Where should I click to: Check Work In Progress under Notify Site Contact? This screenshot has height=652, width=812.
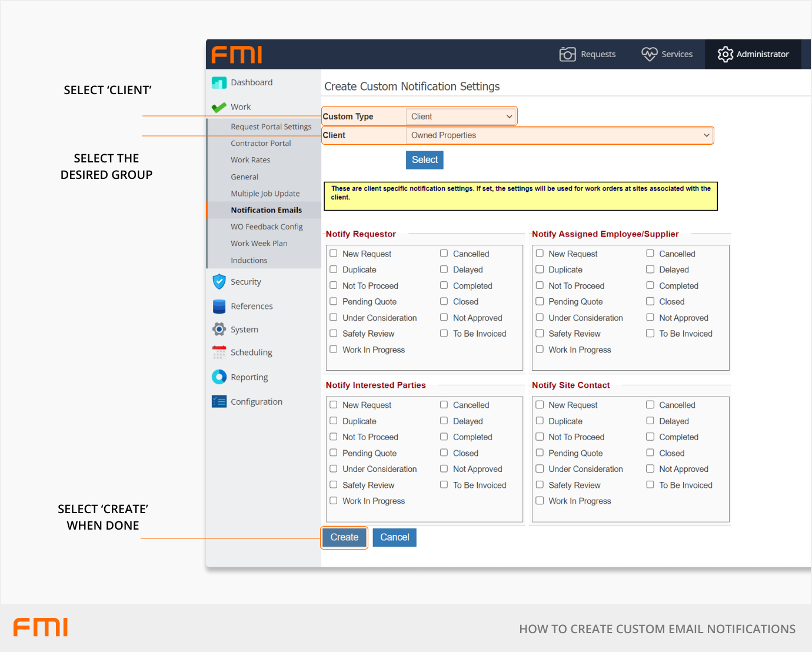(x=540, y=501)
